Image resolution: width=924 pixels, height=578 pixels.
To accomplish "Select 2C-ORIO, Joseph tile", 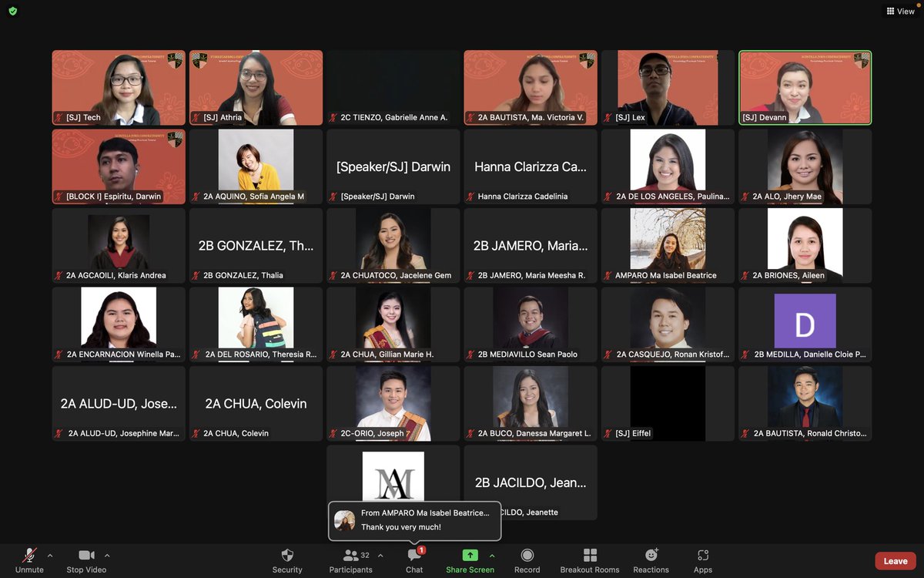I will click(x=393, y=404).
